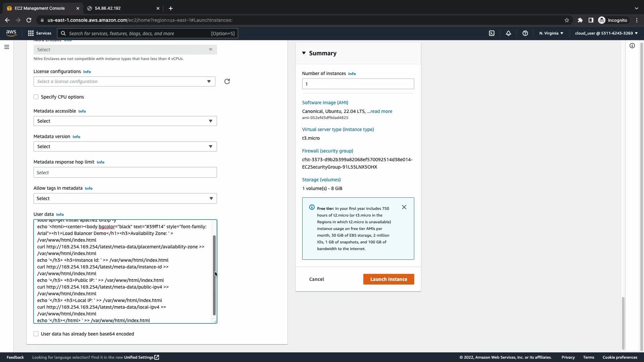Open the info panel icon at right

point(632,46)
